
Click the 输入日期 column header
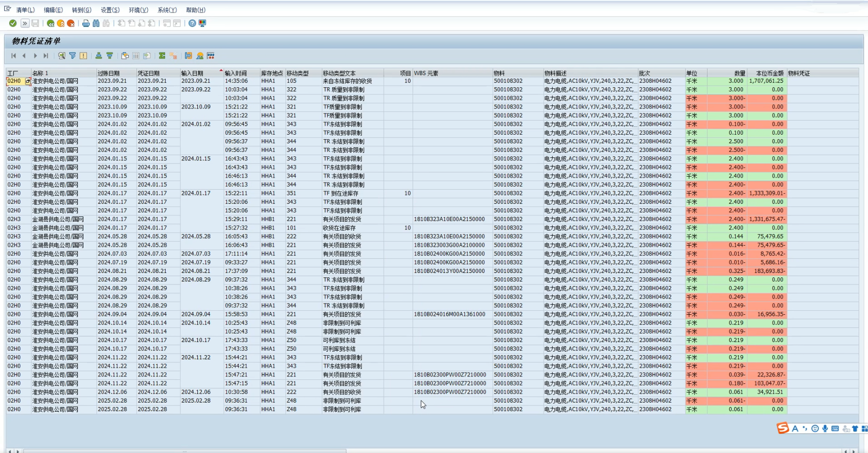(x=192, y=73)
